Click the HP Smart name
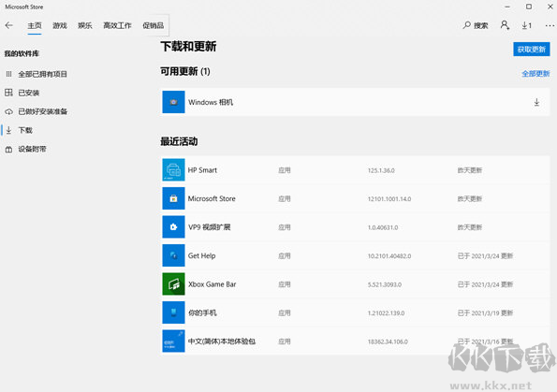557x392 pixels. coord(202,170)
